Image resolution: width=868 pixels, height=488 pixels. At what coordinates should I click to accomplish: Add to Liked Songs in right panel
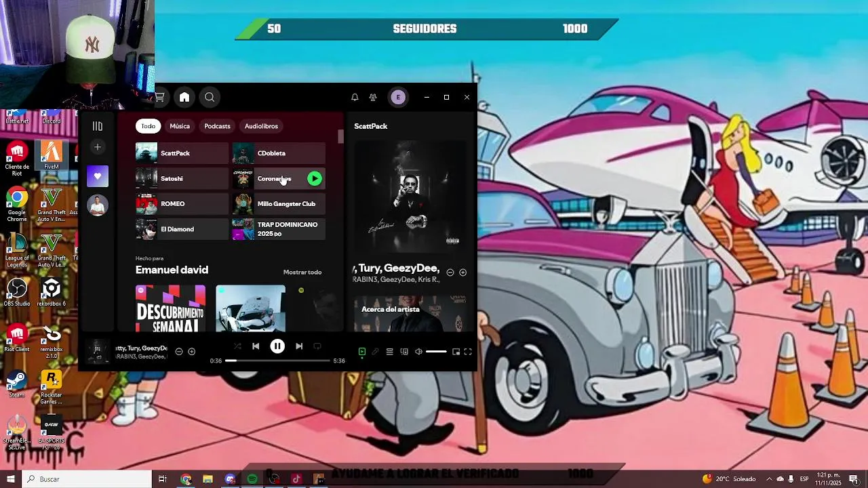463,272
